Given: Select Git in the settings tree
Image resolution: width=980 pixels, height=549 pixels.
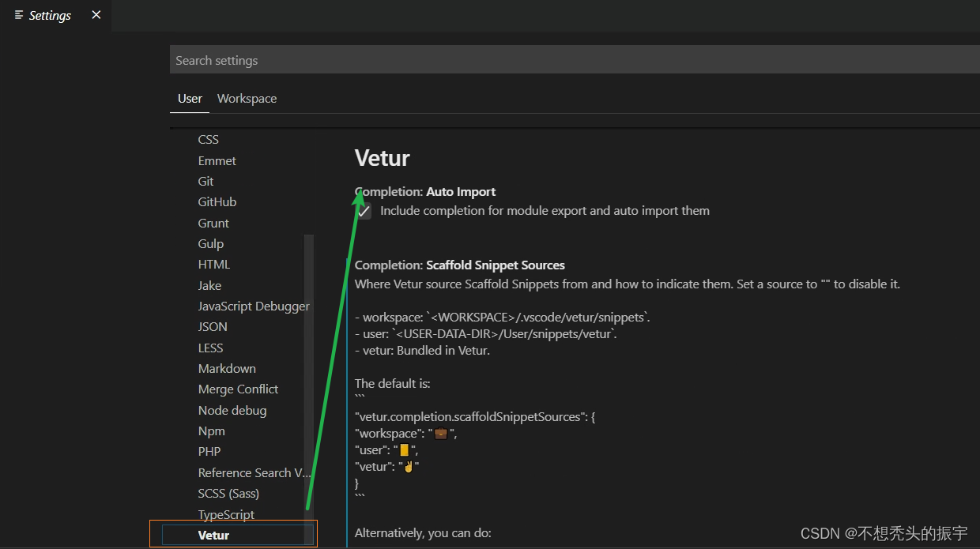Looking at the screenshot, I should (205, 181).
